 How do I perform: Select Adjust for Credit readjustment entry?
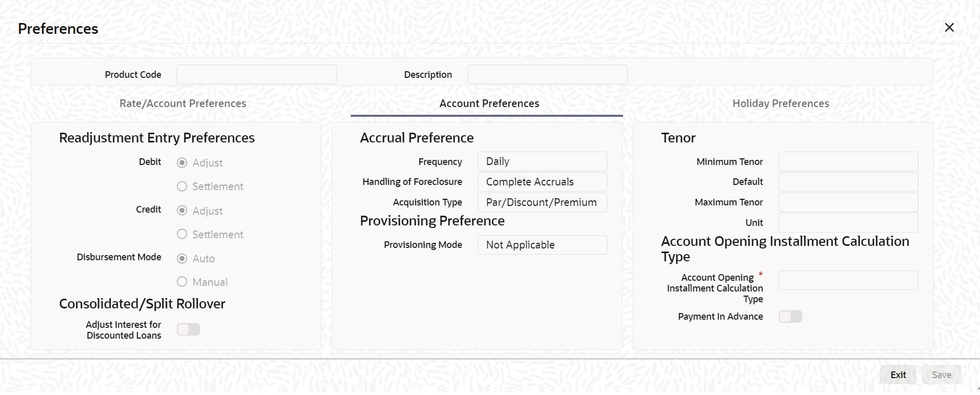coord(182,211)
